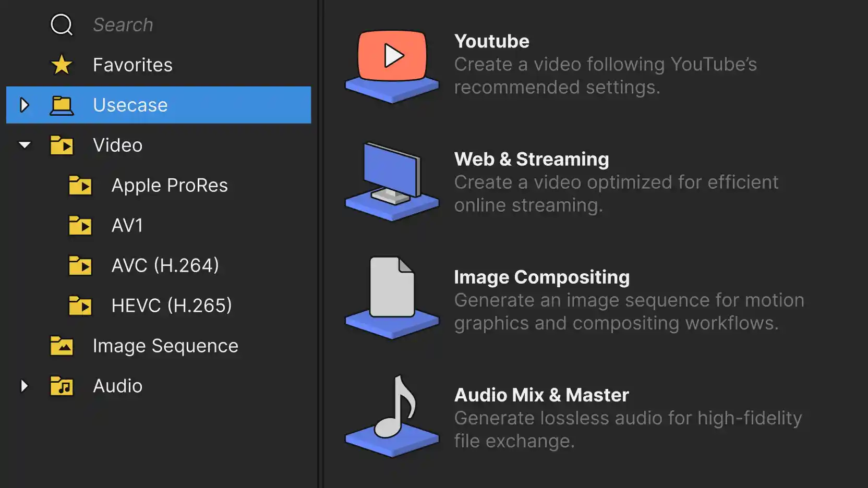Image resolution: width=868 pixels, height=488 pixels.
Task: Click the Audio music folder icon
Action: coord(62,386)
